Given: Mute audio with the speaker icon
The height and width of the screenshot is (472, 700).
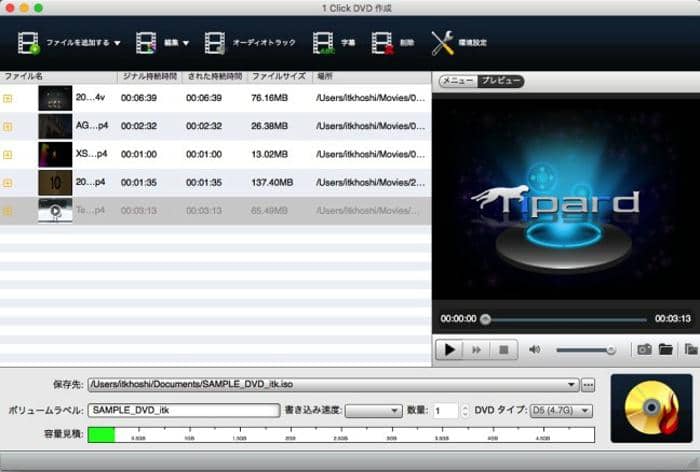Looking at the screenshot, I should (534, 350).
